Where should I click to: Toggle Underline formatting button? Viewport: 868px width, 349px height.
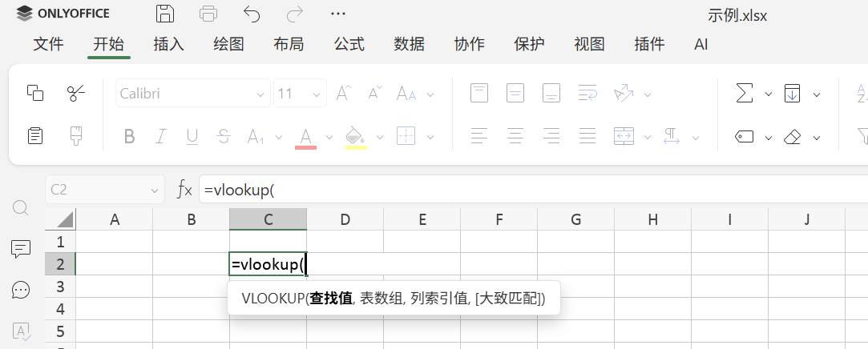point(192,137)
